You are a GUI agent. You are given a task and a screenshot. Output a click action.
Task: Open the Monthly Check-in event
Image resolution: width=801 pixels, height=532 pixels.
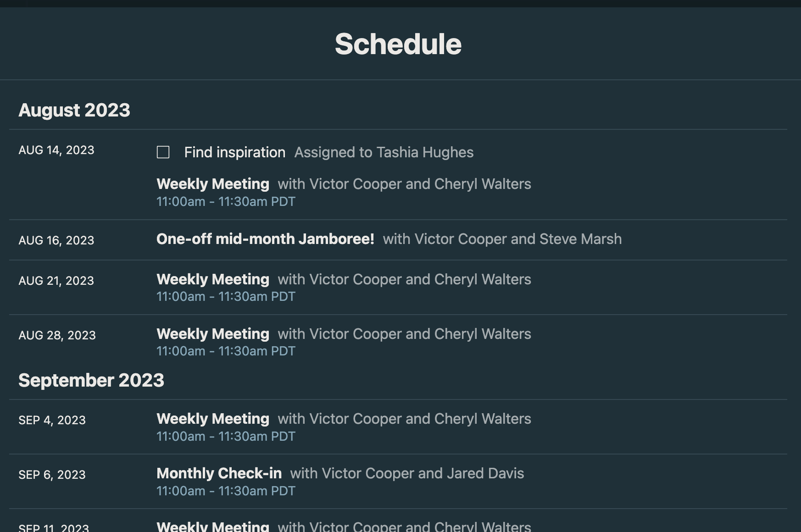pos(219,473)
